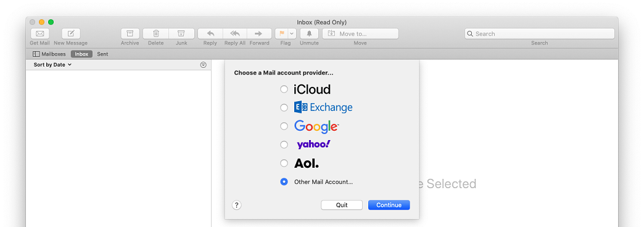Viewport: 644px width, 227px height.
Task: Select the Yahoo radio button
Action: [284, 144]
